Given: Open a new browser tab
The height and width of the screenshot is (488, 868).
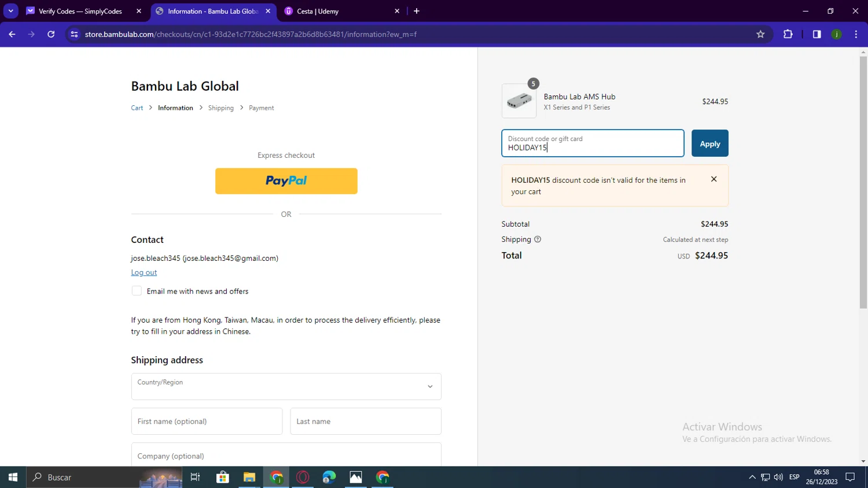Looking at the screenshot, I should click(x=416, y=11).
